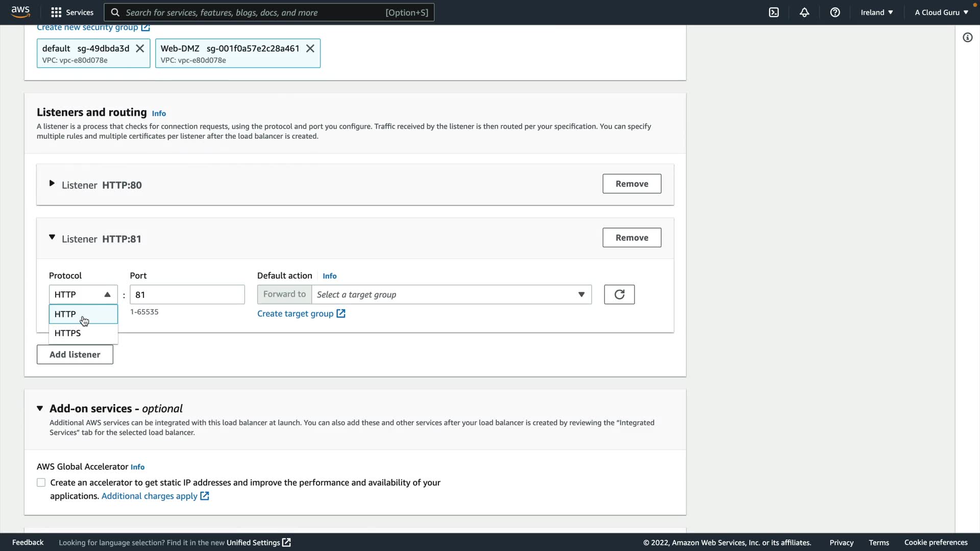980x551 pixels.
Task: Open the Select a target group dropdown
Action: (451, 294)
